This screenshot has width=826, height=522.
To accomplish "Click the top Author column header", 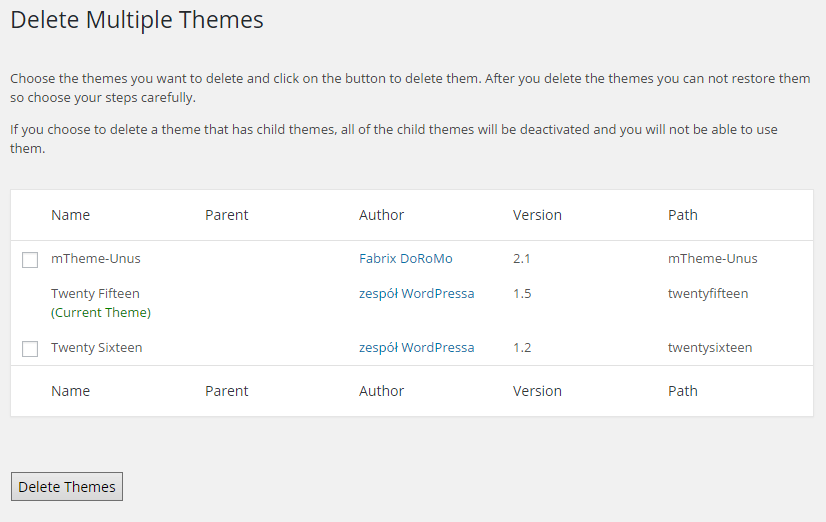I will pos(381,215).
